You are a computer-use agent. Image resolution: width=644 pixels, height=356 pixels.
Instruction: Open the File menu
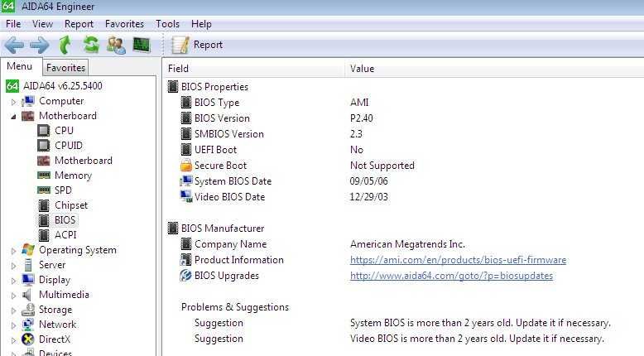point(13,24)
